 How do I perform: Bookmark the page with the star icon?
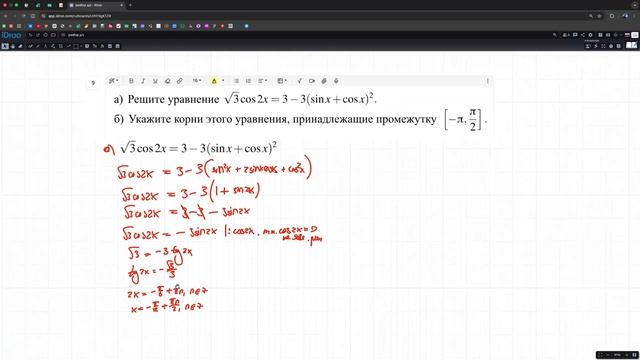click(599, 16)
